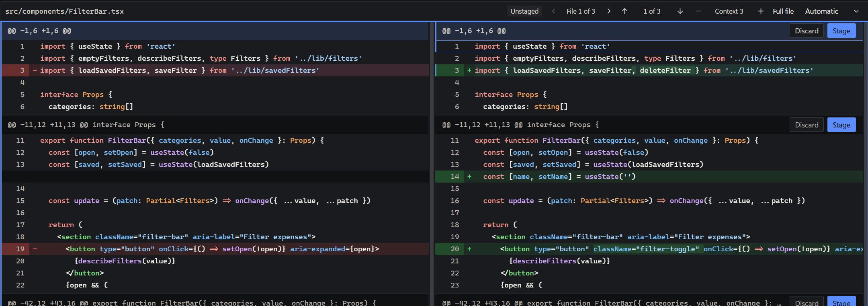Open the Automatic diff mode dropdown
Screen dimensions: 868x306
pos(832,11)
